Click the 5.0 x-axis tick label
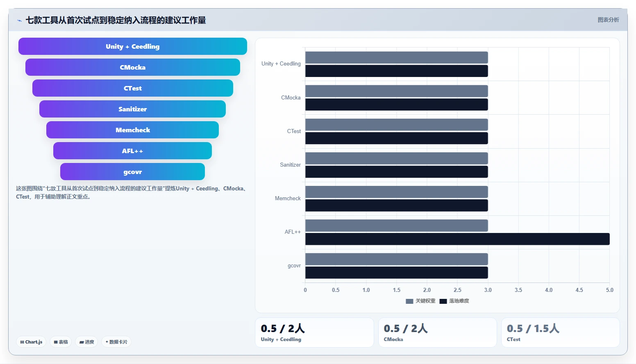636x364 pixels. 610,290
